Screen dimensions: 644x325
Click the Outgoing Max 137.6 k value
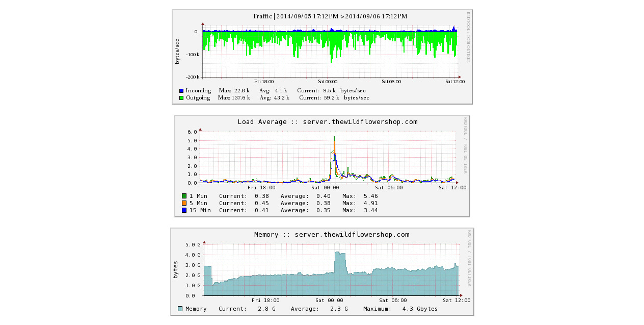coord(234,98)
